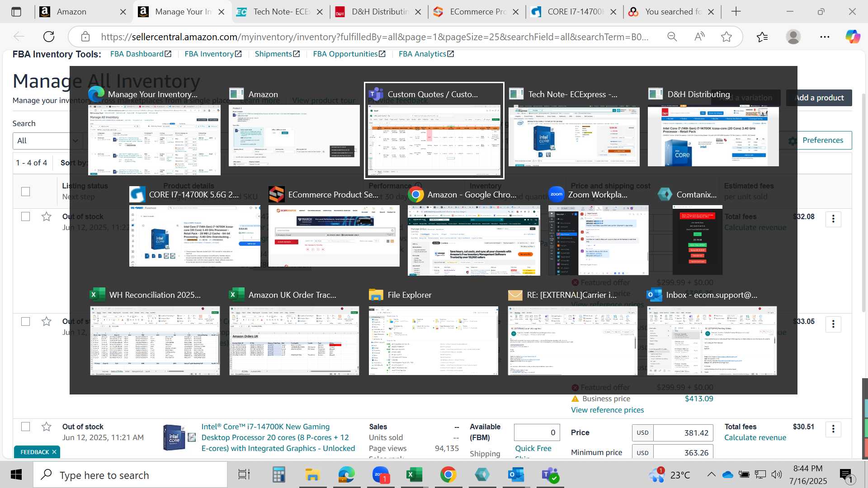Image resolution: width=868 pixels, height=488 pixels.
Task: Open the FBA Inventory link
Action: pos(213,54)
